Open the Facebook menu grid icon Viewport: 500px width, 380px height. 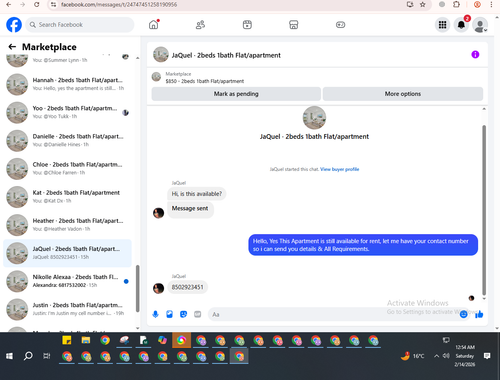point(442,25)
